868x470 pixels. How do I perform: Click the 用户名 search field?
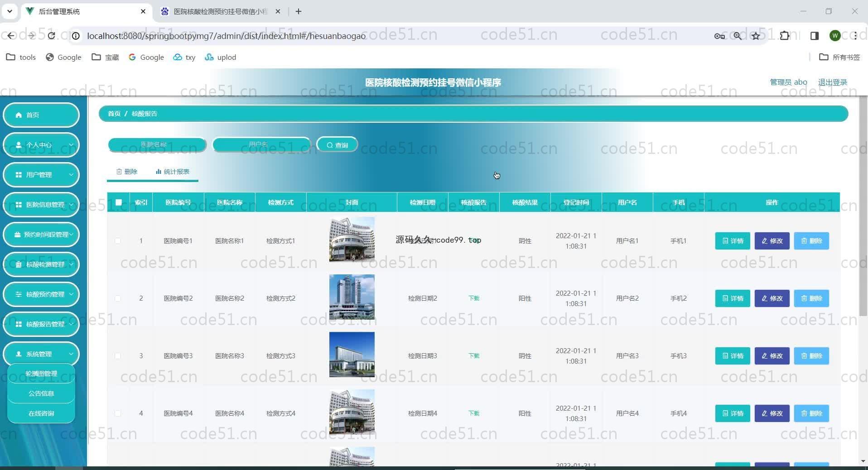[261, 144]
